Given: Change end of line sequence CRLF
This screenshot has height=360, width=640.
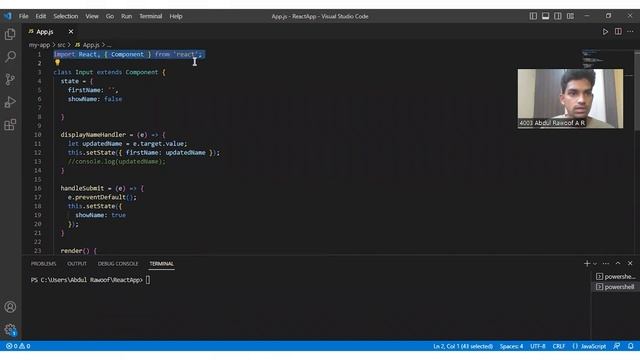Looking at the screenshot, I should click(559, 346).
